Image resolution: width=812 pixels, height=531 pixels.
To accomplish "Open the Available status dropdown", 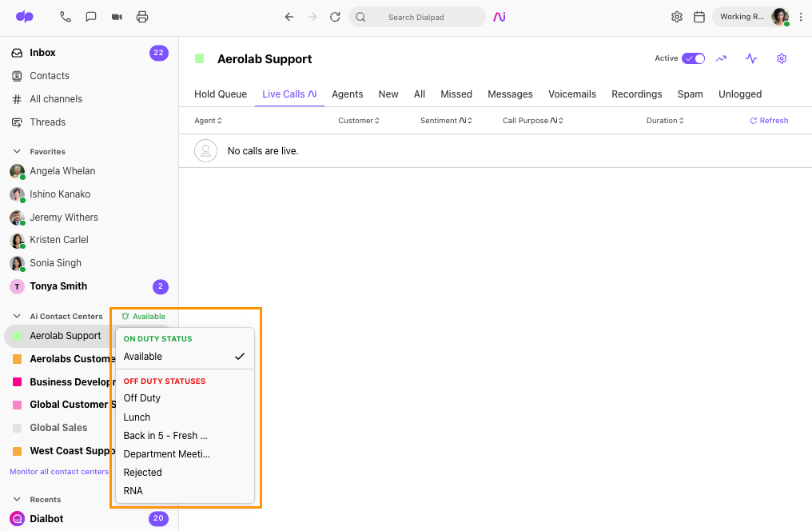I will click(x=143, y=317).
